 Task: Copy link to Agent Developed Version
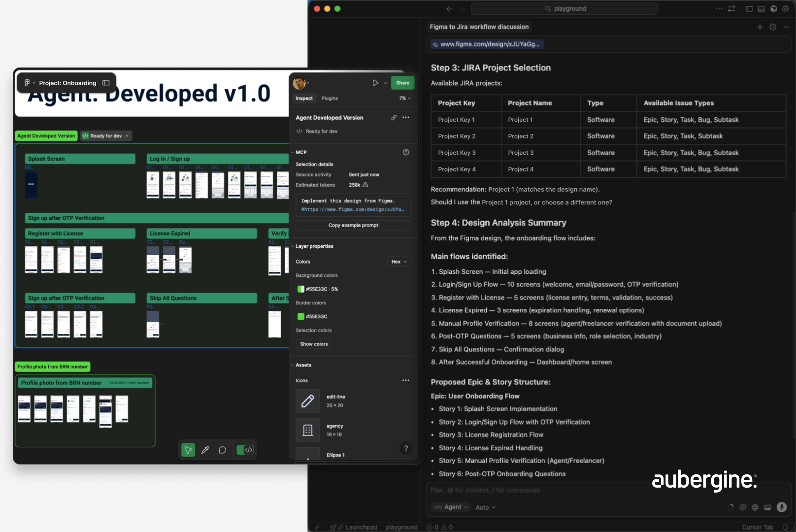[x=394, y=118]
